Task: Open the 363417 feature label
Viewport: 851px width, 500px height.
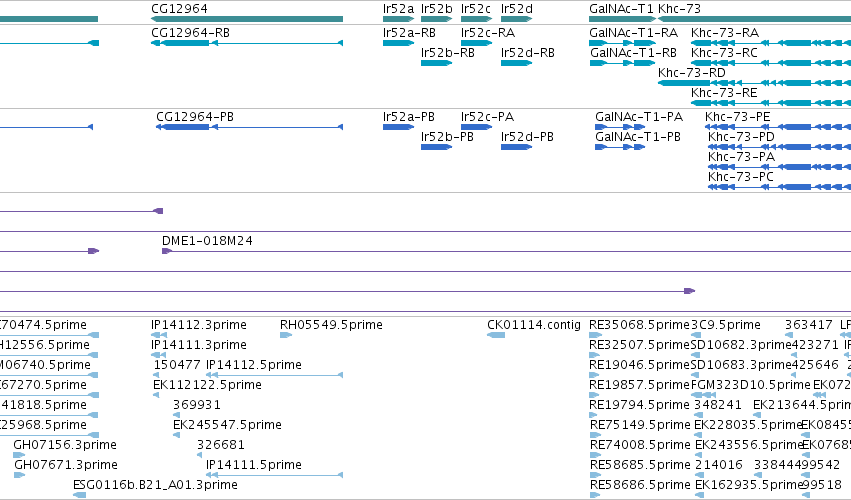Action: [809, 325]
